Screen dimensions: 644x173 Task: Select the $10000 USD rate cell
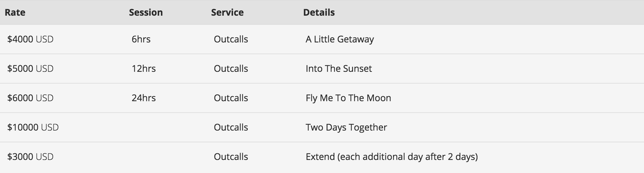33,127
